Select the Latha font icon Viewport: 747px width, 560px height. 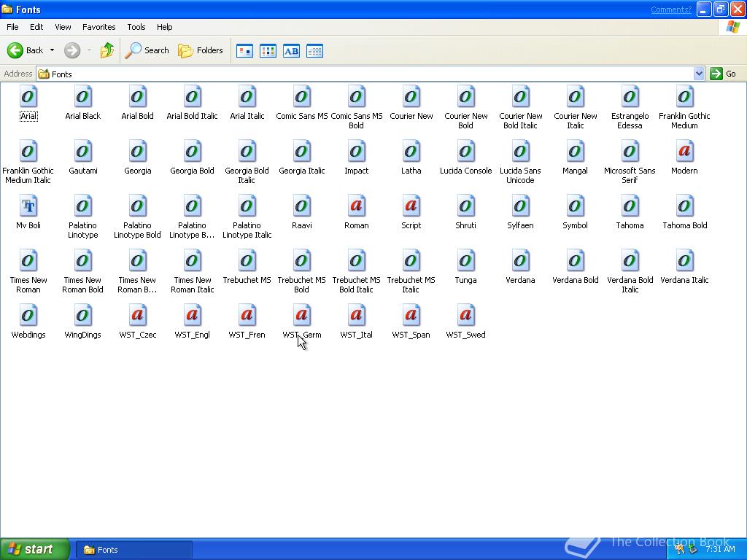click(x=411, y=152)
